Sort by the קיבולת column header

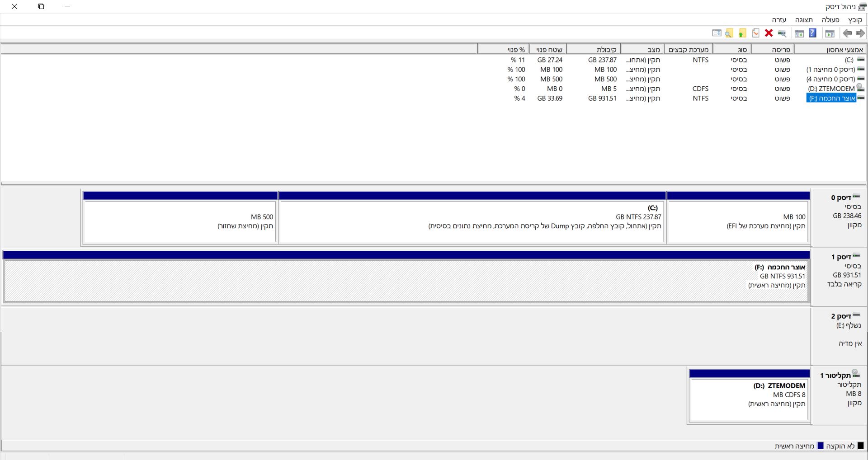[593, 50]
